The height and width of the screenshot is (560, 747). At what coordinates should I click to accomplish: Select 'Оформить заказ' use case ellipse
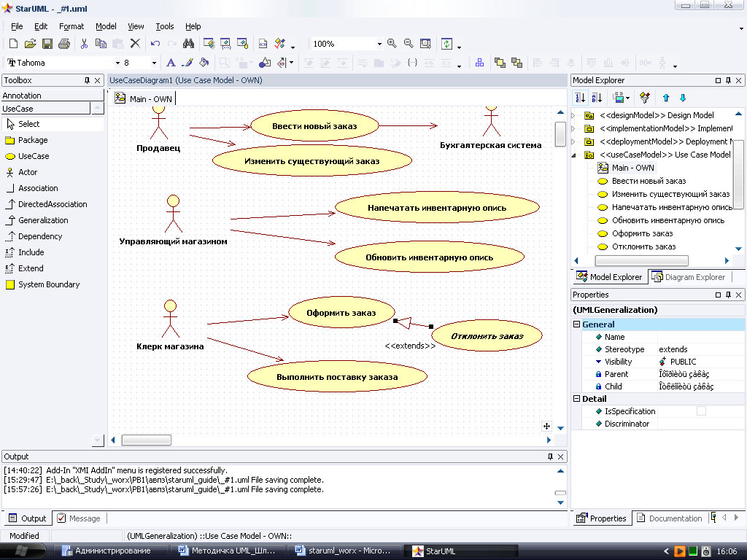point(341,313)
